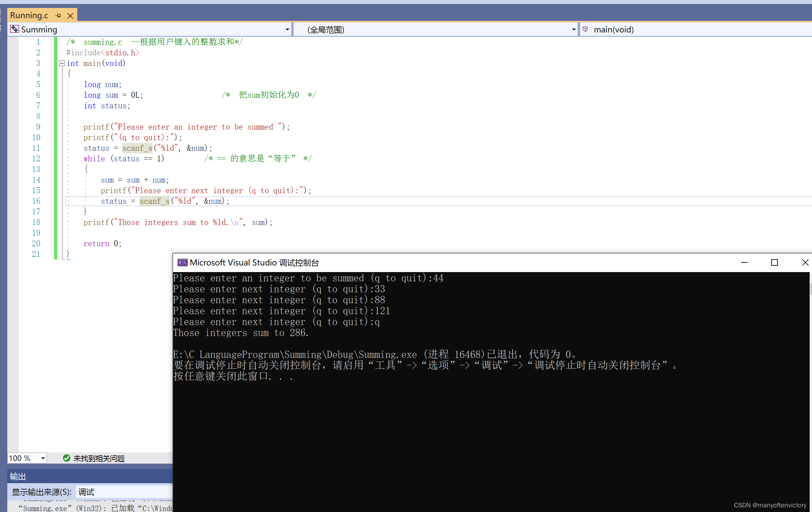Click the 'int status;' declaration
812x512 pixels.
[107, 105]
